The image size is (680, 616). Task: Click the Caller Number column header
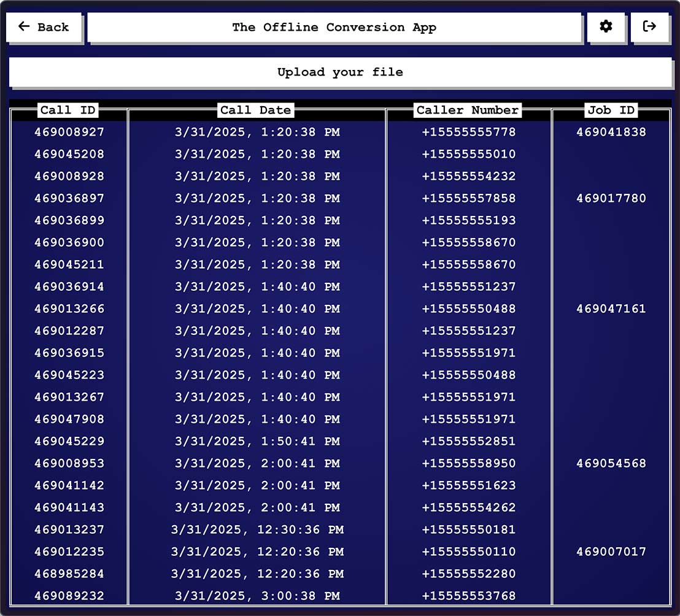468,110
